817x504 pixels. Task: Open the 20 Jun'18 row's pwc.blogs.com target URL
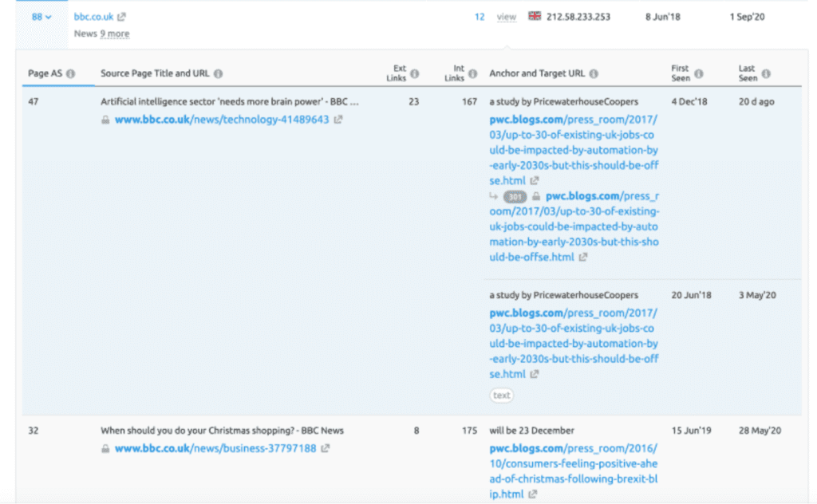tap(574, 344)
